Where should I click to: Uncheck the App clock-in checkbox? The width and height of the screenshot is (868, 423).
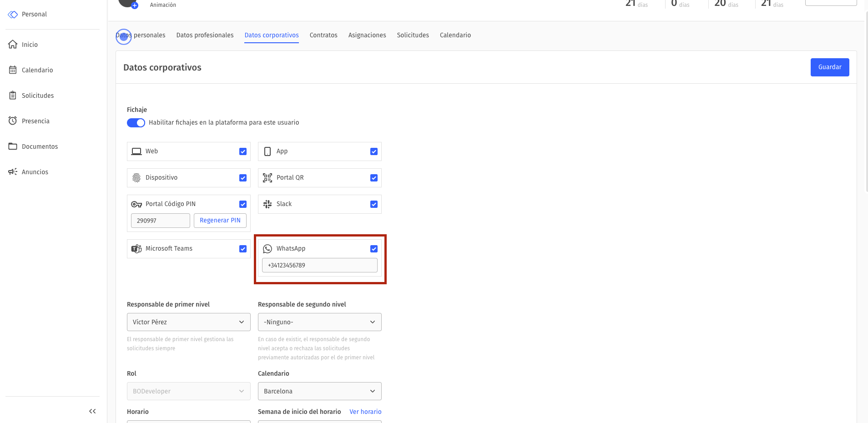pyautogui.click(x=374, y=151)
